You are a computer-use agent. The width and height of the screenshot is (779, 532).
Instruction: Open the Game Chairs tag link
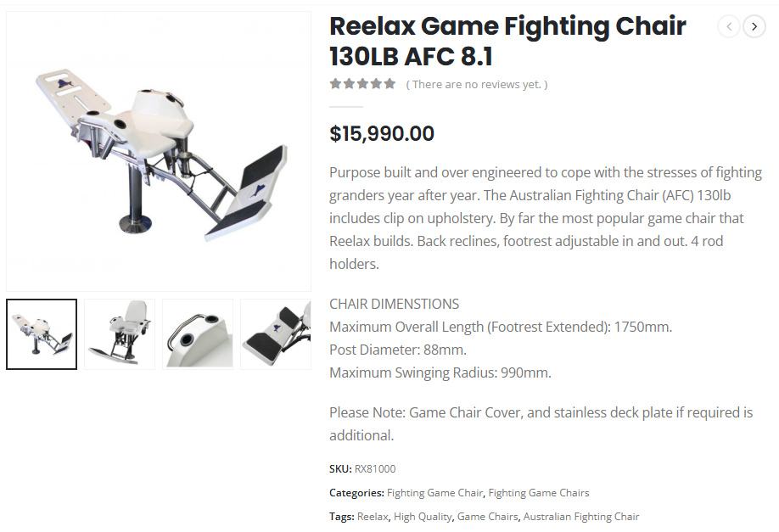pos(487,517)
